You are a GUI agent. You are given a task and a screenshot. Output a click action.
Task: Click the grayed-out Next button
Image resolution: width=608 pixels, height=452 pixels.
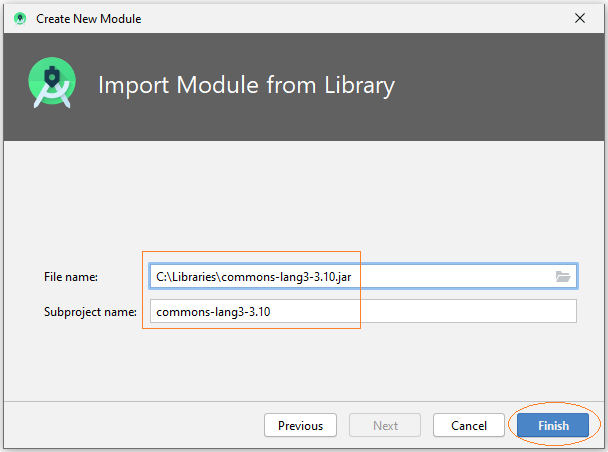coord(385,425)
